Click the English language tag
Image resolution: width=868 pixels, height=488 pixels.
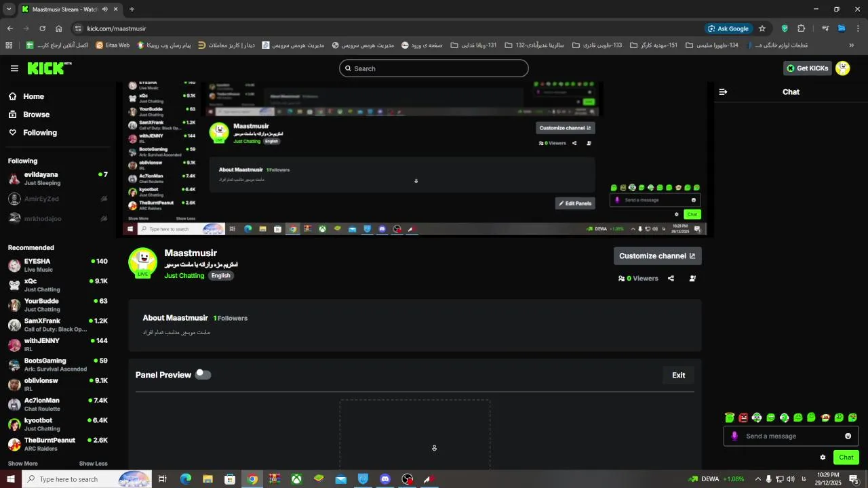coord(220,276)
